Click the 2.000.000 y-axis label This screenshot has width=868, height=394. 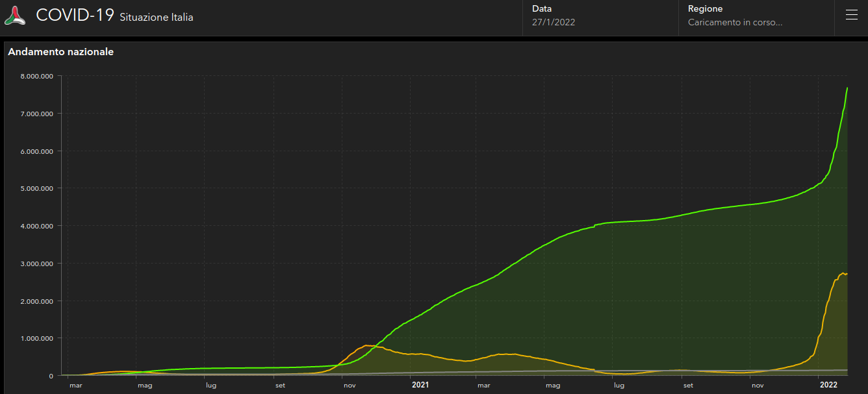[x=37, y=301]
